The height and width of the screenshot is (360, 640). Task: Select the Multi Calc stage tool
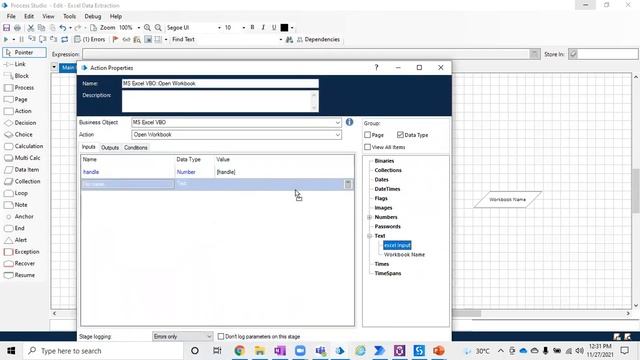coord(22,158)
